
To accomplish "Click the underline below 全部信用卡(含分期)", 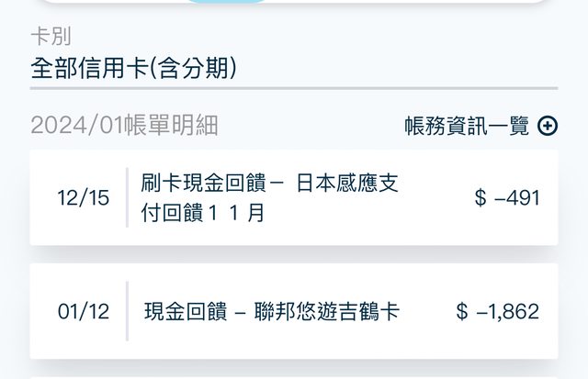I will click(x=294, y=88).
